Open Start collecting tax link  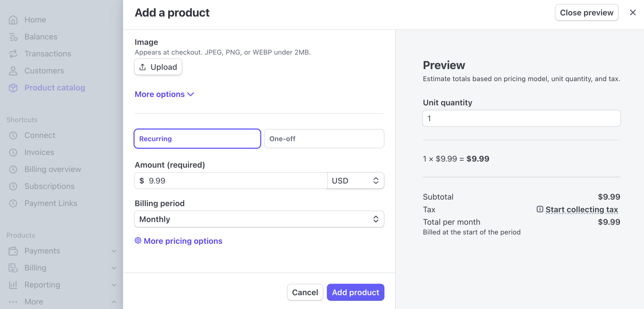coord(581,209)
